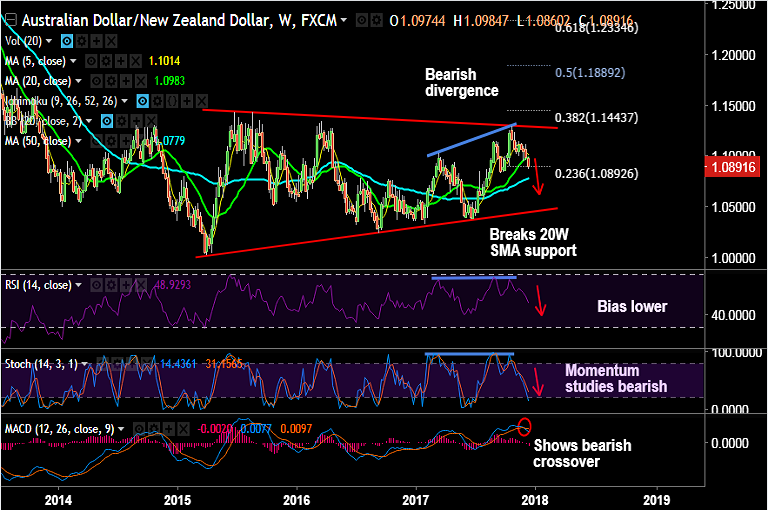768x510 pixels.
Task: Open RSI (14, close) settings gear
Action: 111,285
